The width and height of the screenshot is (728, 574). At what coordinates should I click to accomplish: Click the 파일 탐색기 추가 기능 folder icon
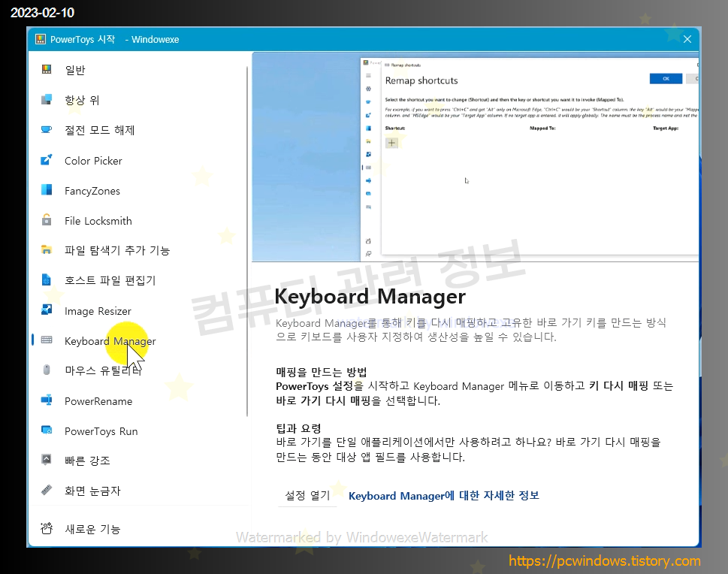click(47, 250)
